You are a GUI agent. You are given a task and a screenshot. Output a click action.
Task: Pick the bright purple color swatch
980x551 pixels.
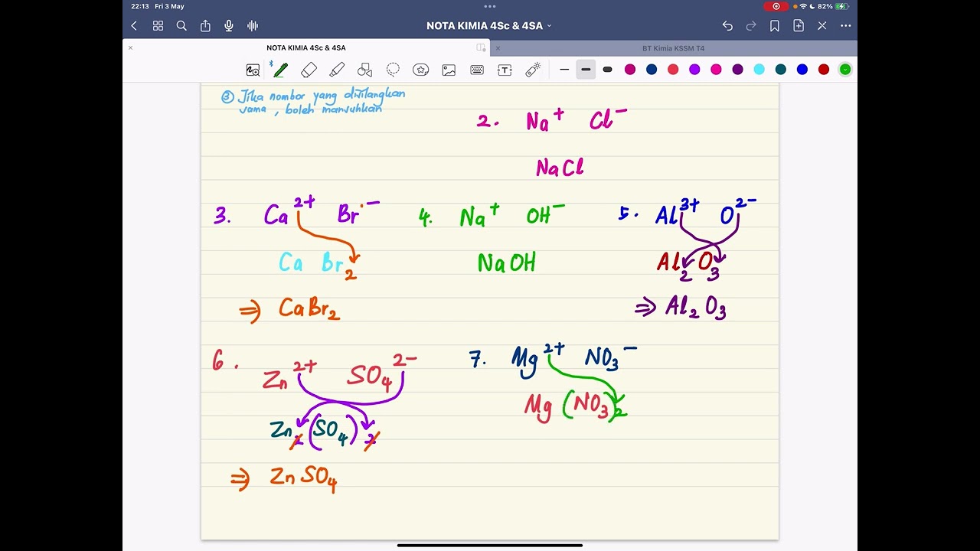coord(694,70)
